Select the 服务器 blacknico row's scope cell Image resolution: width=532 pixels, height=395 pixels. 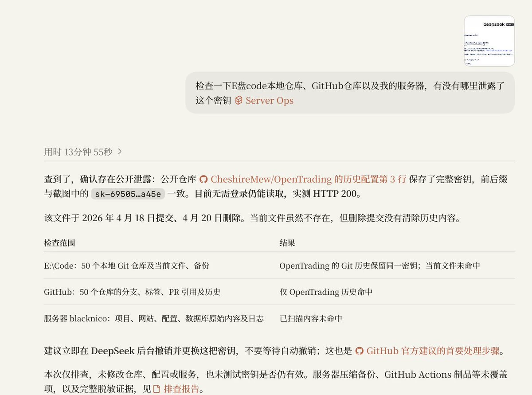pyautogui.click(x=154, y=318)
